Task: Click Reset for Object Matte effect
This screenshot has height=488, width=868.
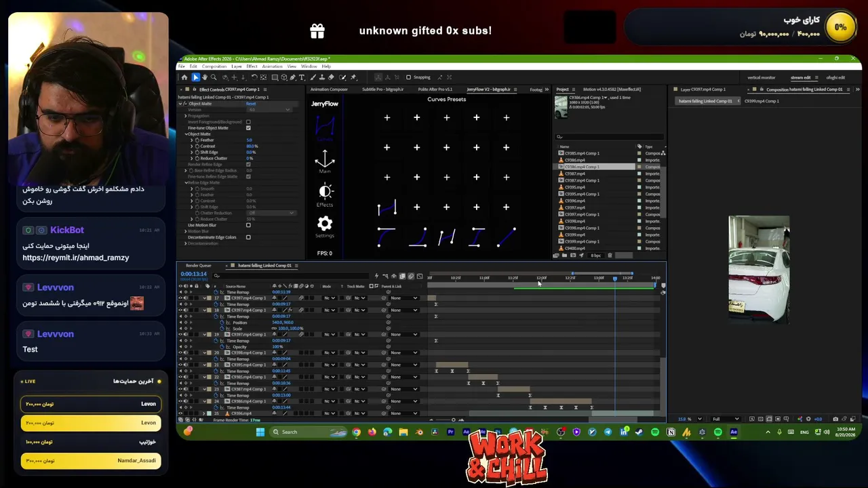Action: coord(251,104)
